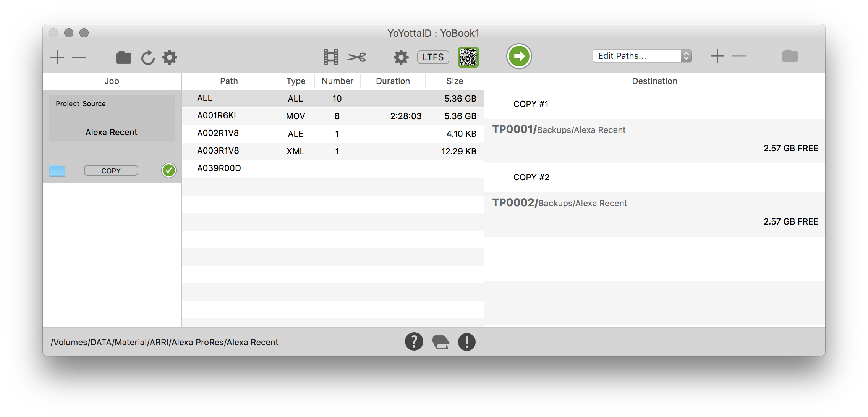Screen dimensions: 868x417
Task: Add a destination with the right plus icon
Action: [x=717, y=56]
